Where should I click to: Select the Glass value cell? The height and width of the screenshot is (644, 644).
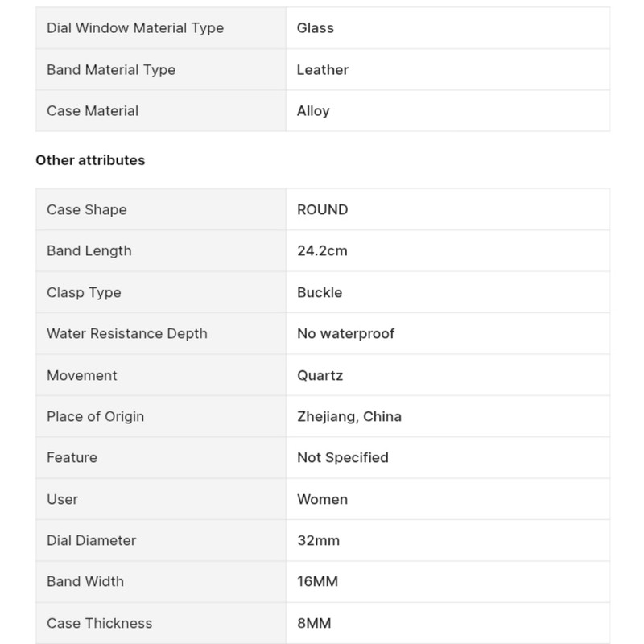448,28
